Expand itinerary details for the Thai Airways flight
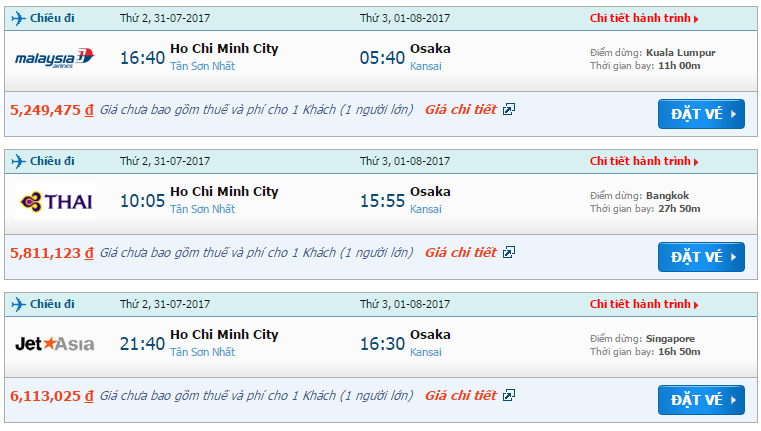This screenshot has height=431, width=761. 644,161
